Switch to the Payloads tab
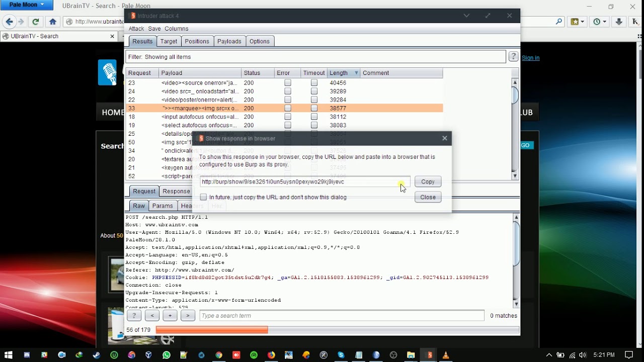 pyautogui.click(x=229, y=41)
